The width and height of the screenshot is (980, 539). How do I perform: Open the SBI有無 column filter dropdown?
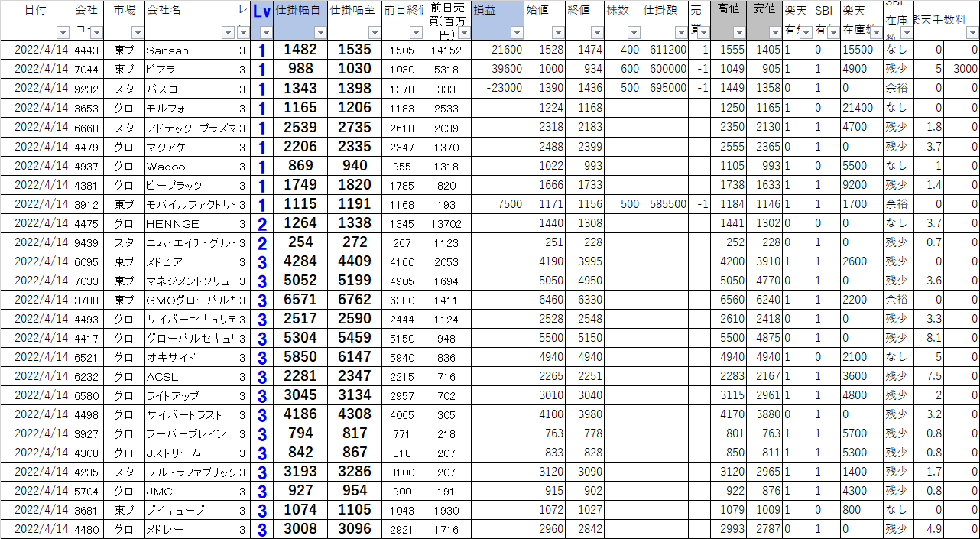pyautogui.click(x=834, y=33)
